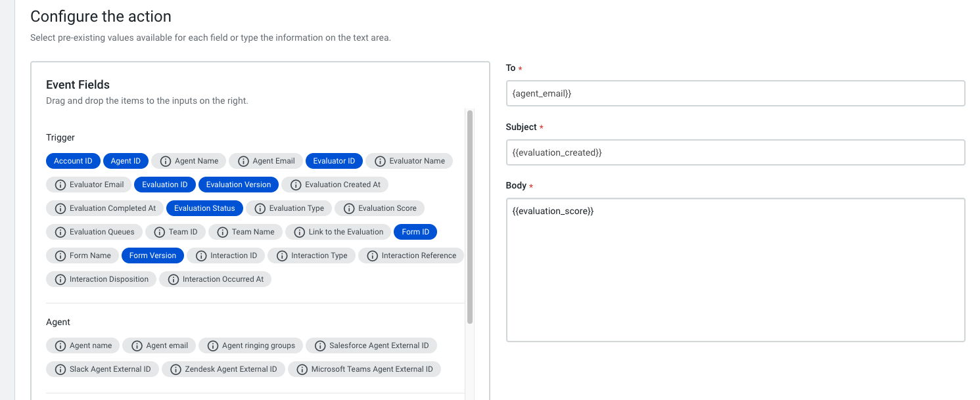This screenshot has width=980, height=400.
Task: Select the Account ID chip
Action: pos(73,161)
